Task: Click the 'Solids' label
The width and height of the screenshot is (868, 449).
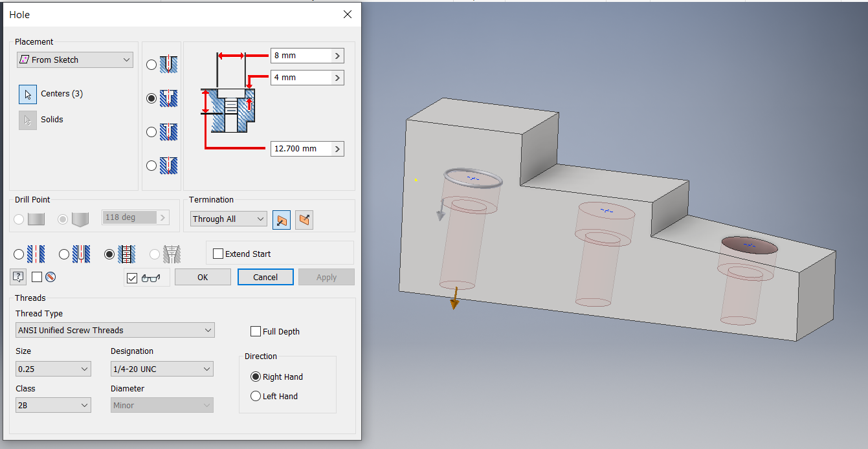Action: [x=52, y=120]
